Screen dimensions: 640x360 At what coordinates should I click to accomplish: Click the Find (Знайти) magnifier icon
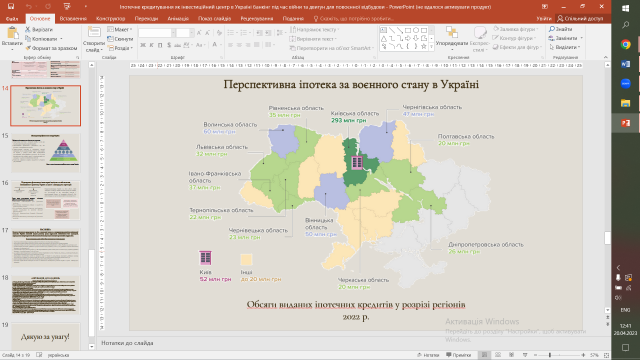pos(552,29)
